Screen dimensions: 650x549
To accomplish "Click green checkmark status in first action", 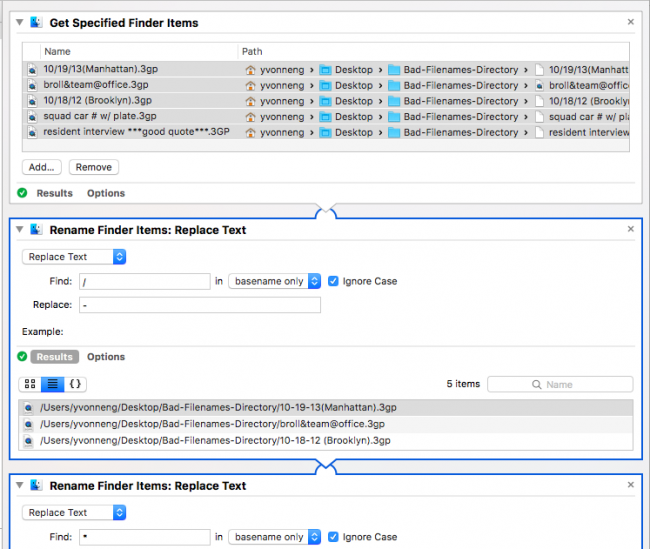I will [22, 193].
